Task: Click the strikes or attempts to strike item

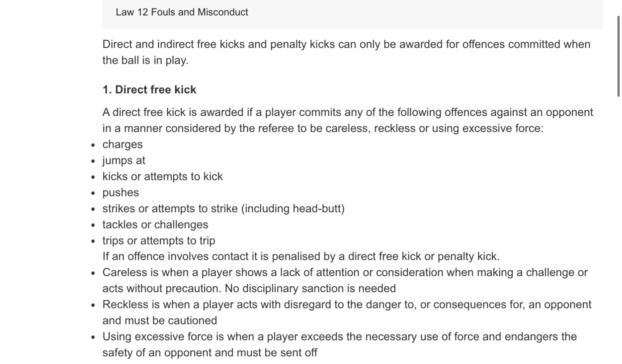Action: 223,208
